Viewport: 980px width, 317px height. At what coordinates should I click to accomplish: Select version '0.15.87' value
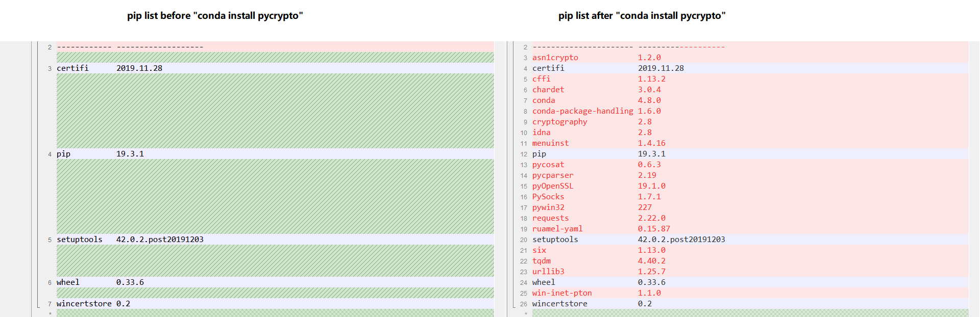tap(654, 229)
